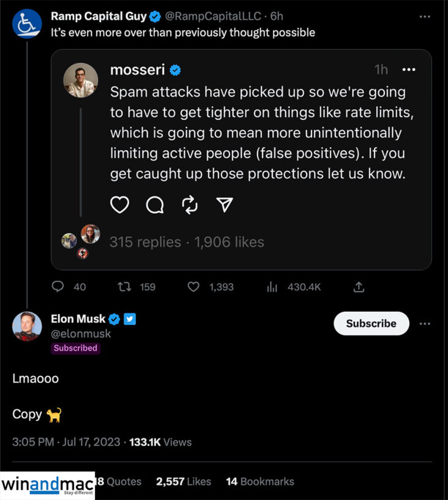Open Ramp Capital Guy's profile avatar
448x500 pixels.
pos(27,23)
